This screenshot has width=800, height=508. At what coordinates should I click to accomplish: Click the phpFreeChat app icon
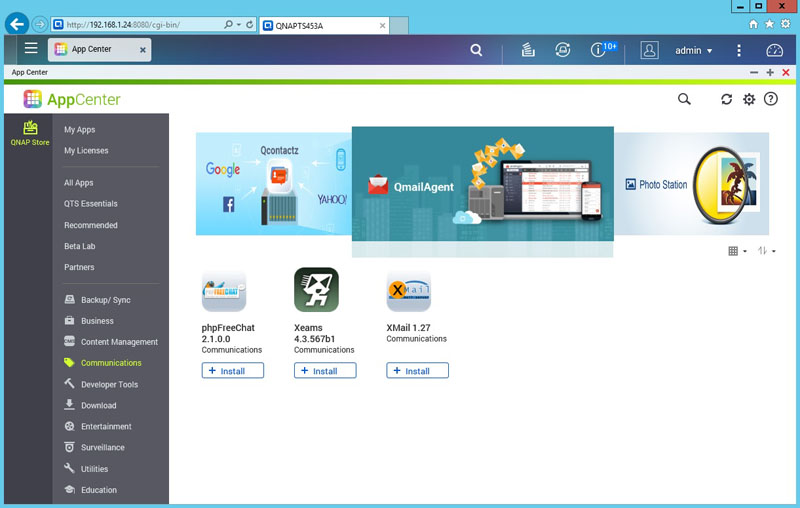click(224, 290)
